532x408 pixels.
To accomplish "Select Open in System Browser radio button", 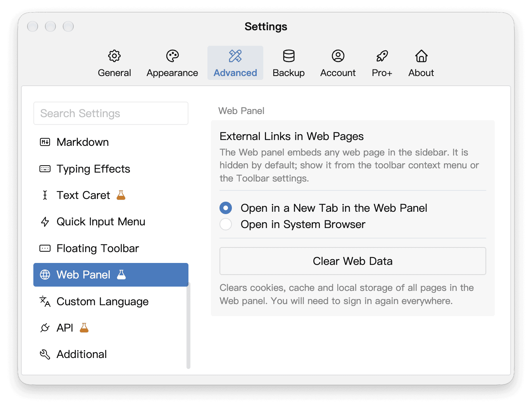I will click(226, 224).
